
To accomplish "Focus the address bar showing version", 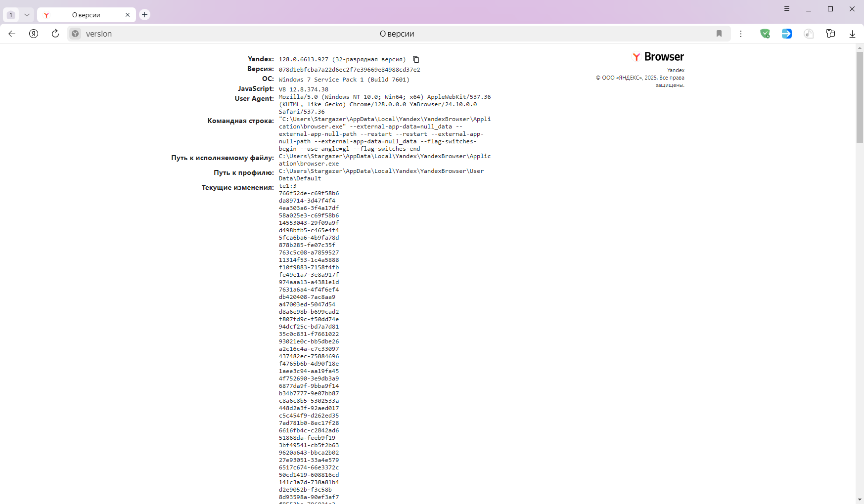I will 399,34.
